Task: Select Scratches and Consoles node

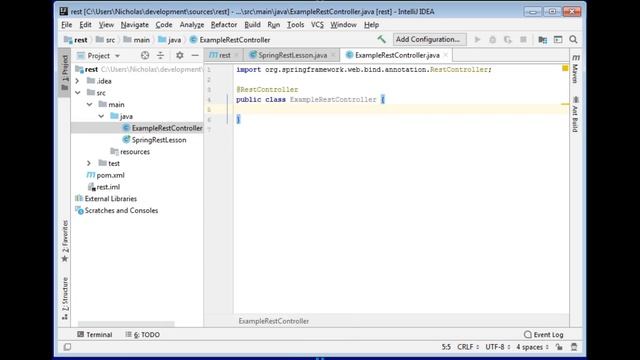Action: coord(117,211)
